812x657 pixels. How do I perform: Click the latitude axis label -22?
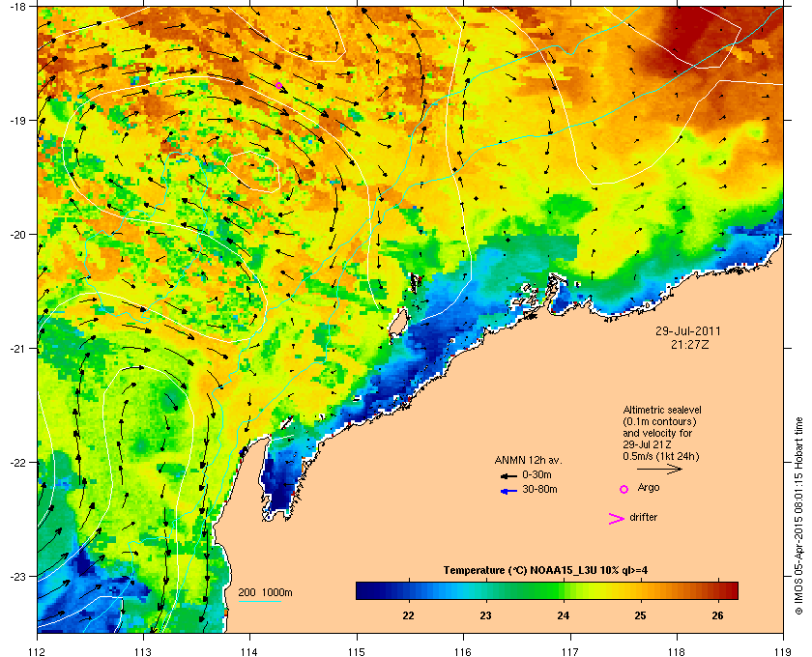pyautogui.click(x=17, y=463)
